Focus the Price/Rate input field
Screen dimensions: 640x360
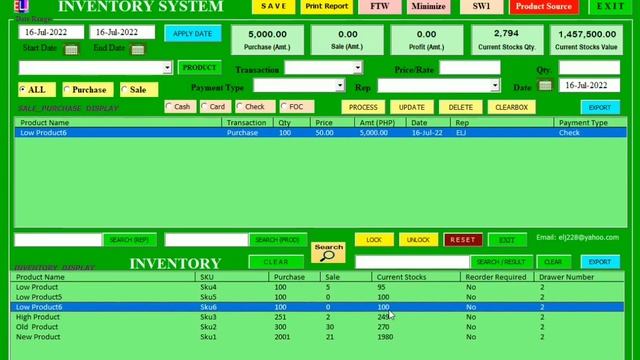[x=470, y=67]
